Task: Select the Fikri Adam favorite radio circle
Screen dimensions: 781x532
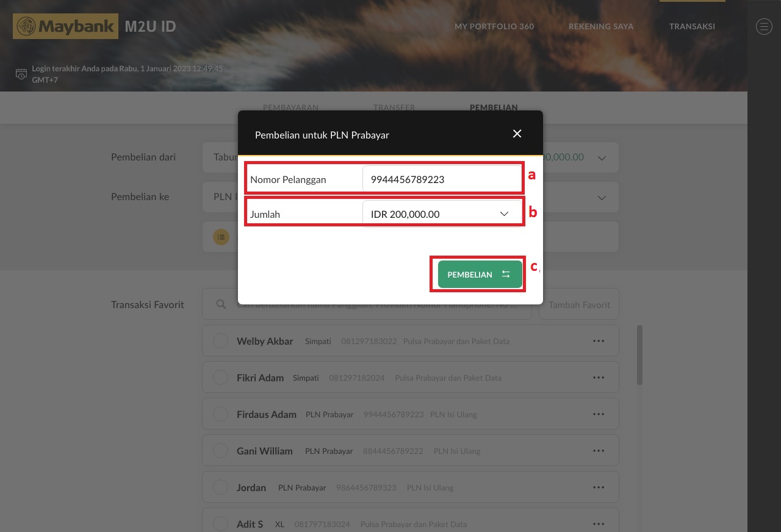Action: tap(220, 377)
